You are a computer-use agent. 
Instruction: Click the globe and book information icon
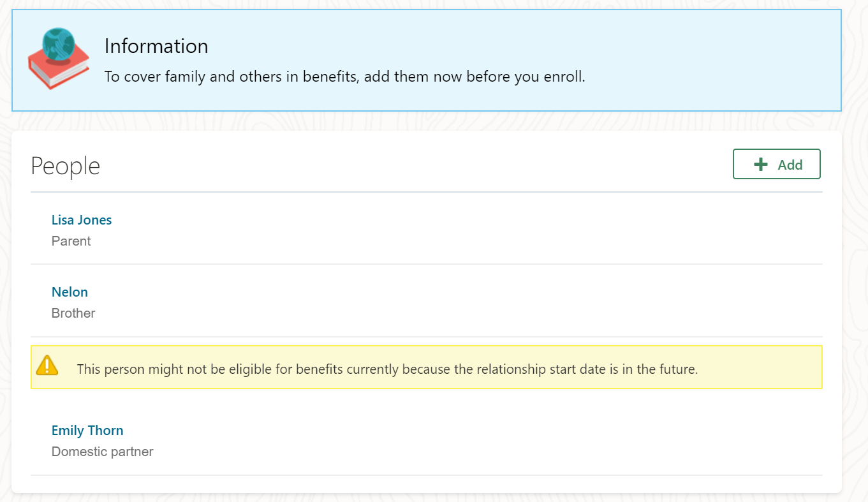(58, 58)
